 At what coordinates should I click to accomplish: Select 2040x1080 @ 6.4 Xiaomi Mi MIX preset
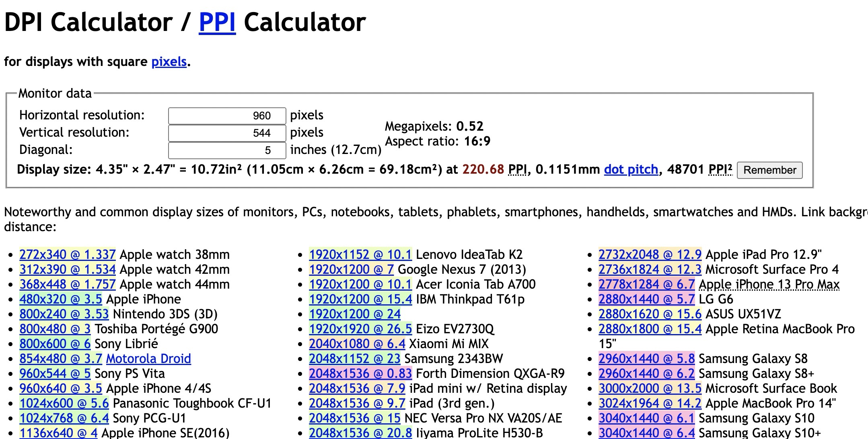pos(357,344)
